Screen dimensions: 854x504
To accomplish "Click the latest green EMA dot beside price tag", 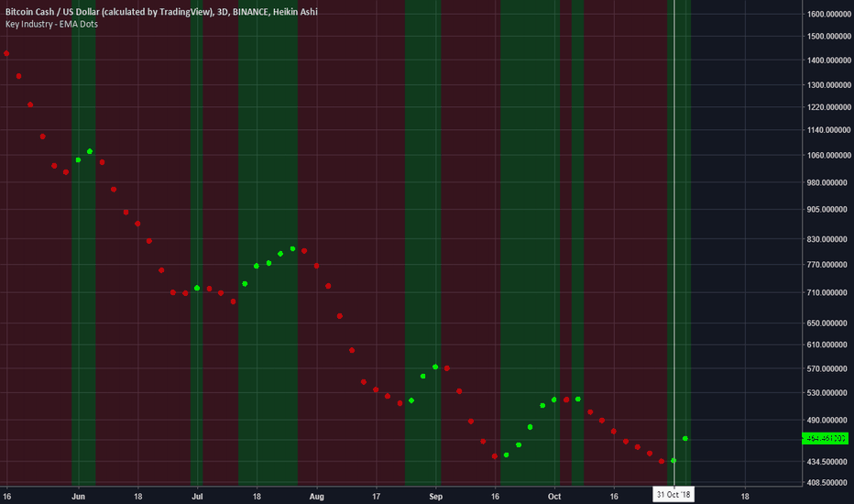I will [685, 439].
